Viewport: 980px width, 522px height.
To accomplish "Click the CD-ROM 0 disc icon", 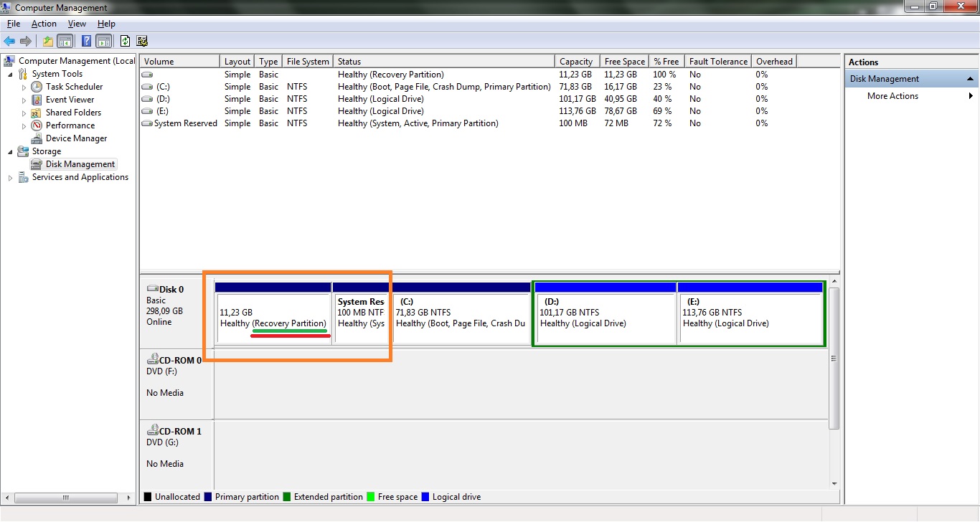I will tap(153, 360).
